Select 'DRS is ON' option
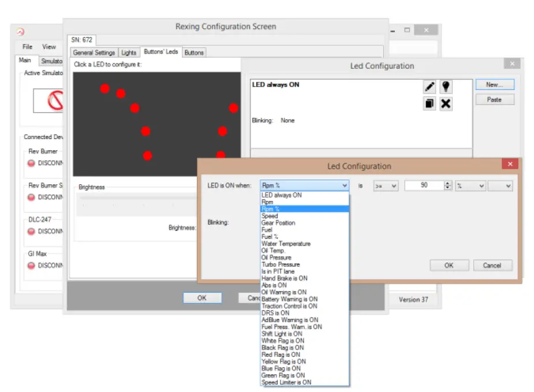The height and width of the screenshot is (392, 534). pos(304,313)
